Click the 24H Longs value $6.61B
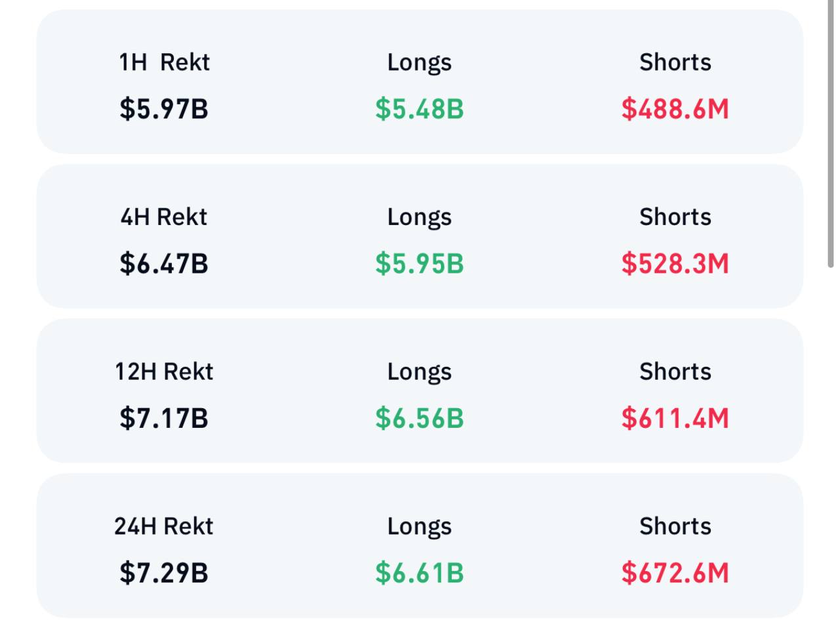 tap(419, 573)
